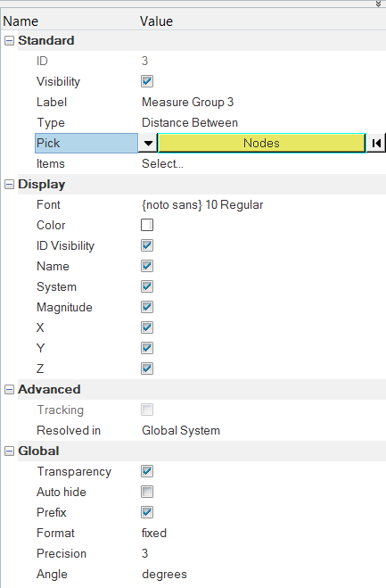Collapse the Standard section
The image size is (386, 588).
point(10,40)
